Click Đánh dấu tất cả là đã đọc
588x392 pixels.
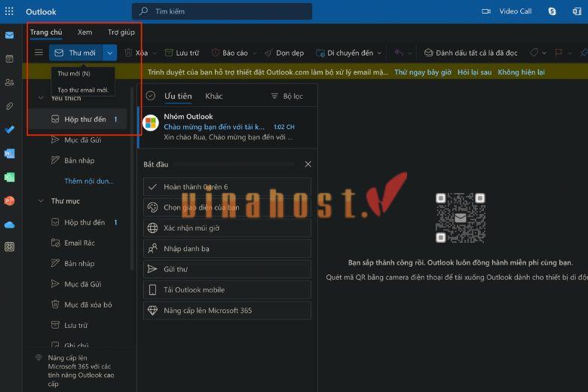(470, 53)
